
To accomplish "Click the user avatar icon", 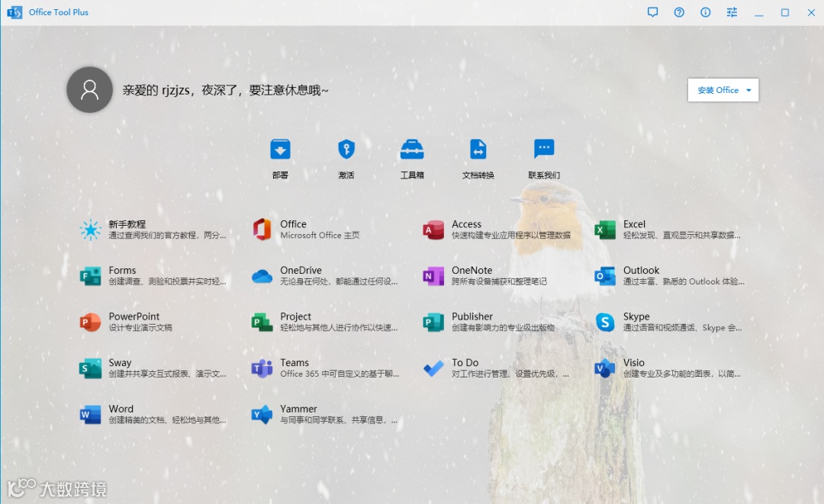I will 89,90.
